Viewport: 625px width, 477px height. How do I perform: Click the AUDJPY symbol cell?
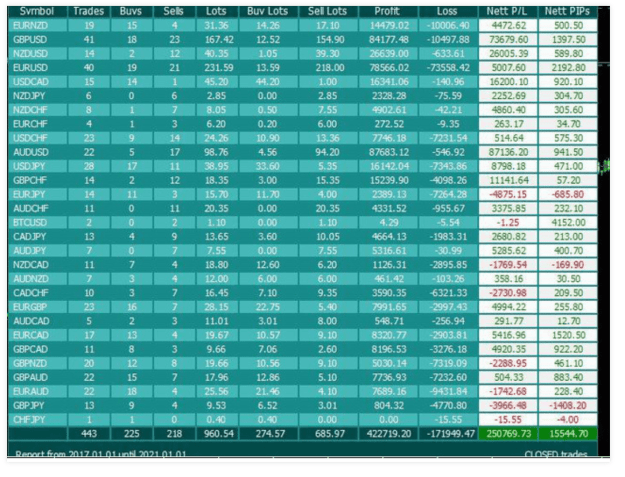point(37,251)
